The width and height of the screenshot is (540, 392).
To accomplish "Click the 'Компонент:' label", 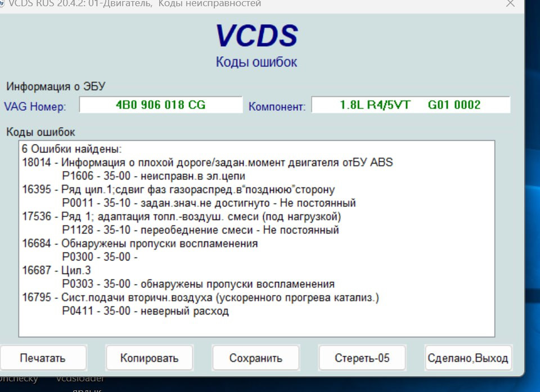I will (277, 106).
